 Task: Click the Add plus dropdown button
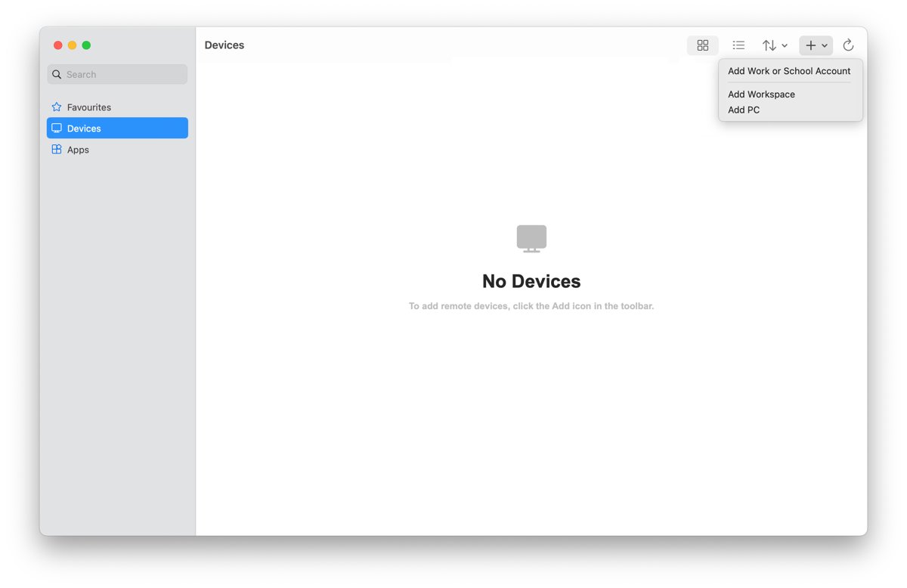(816, 45)
